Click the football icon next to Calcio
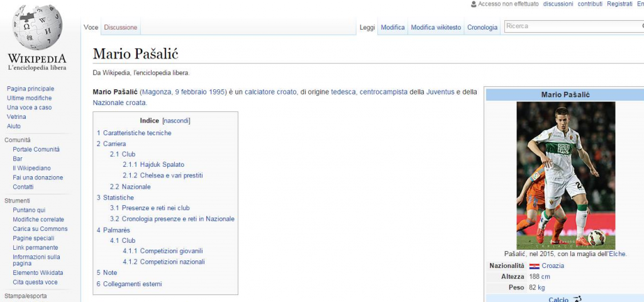 click(x=577, y=299)
